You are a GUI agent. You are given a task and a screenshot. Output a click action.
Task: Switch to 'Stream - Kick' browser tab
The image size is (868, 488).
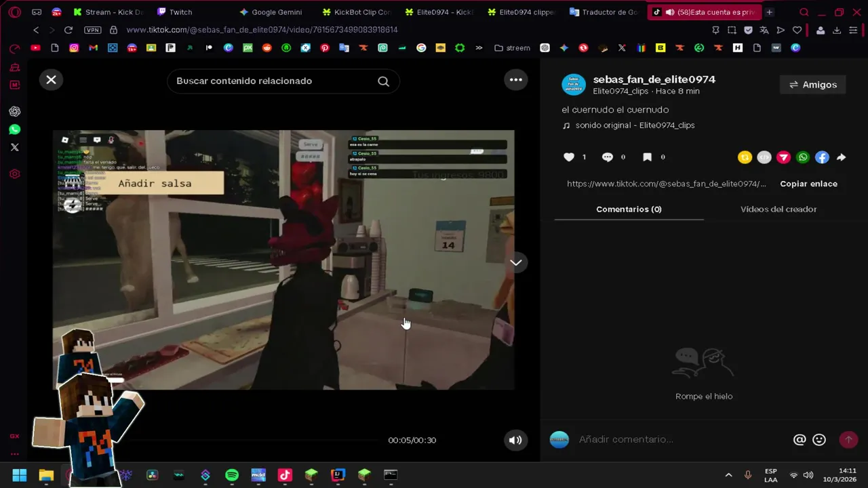click(108, 12)
